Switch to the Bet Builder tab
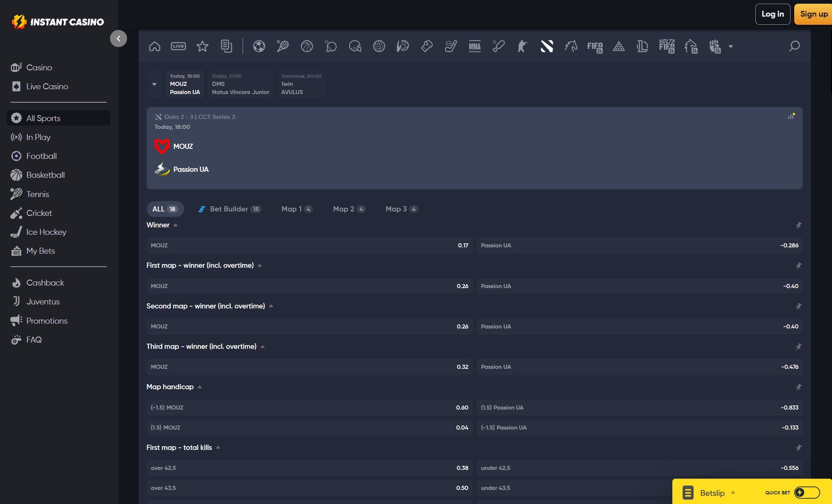832x504 pixels. click(x=230, y=209)
